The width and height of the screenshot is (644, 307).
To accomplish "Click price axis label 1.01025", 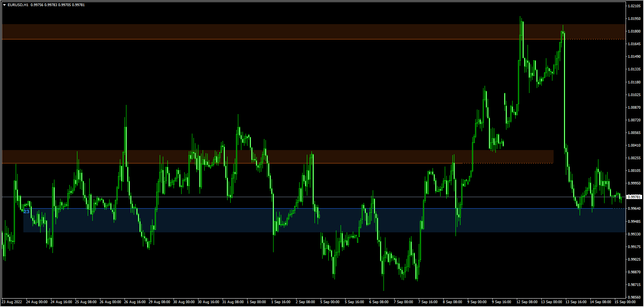I will pyautogui.click(x=634, y=95).
